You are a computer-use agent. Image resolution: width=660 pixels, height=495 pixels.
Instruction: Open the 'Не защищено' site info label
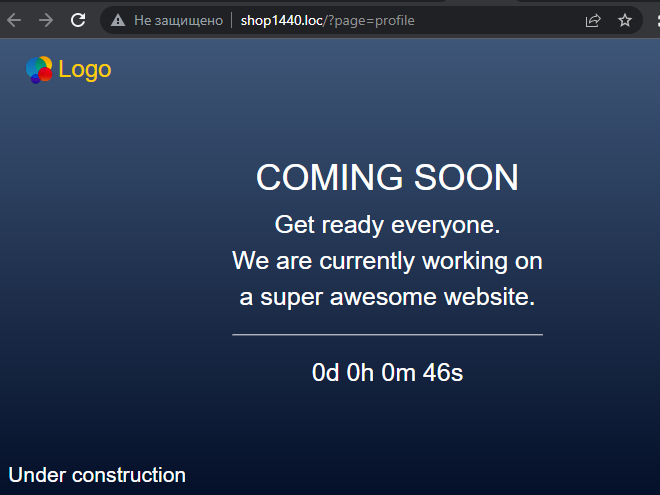177,20
